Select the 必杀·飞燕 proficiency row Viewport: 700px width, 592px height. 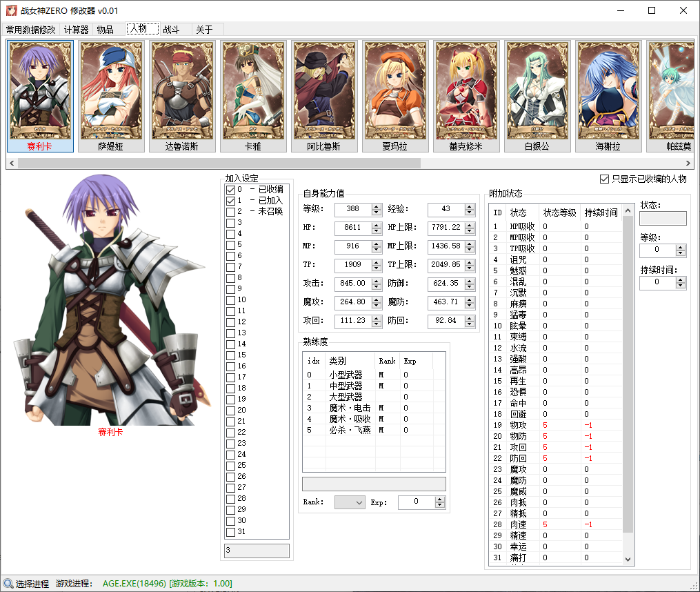[374, 430]
